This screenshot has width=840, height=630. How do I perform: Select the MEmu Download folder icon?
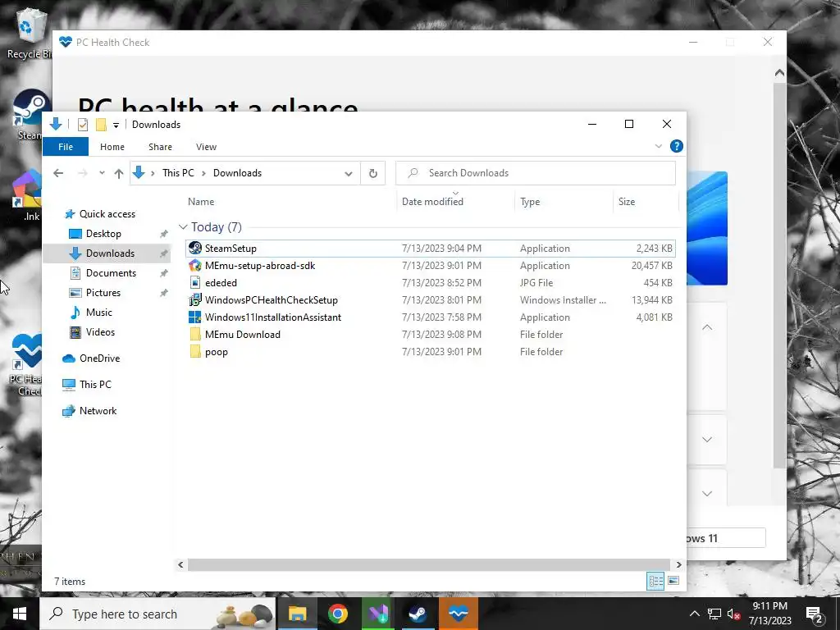[195, 335]
